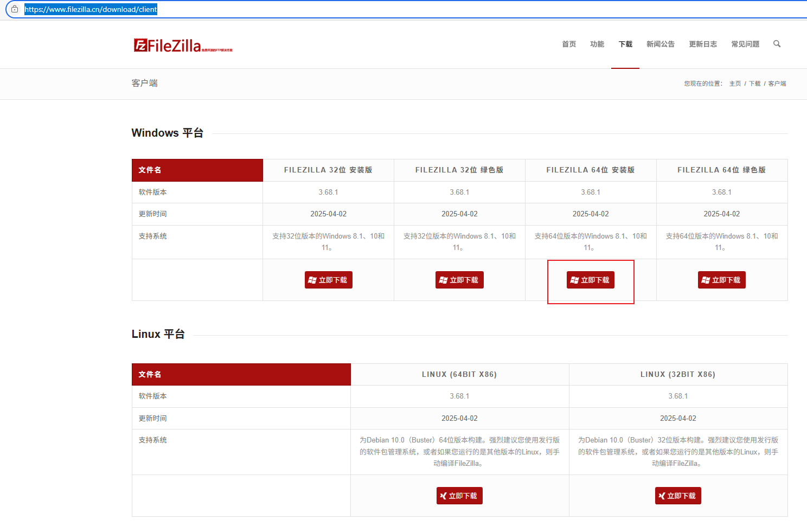
Task: Click the FileZilla logo
Action: (183, 46)
